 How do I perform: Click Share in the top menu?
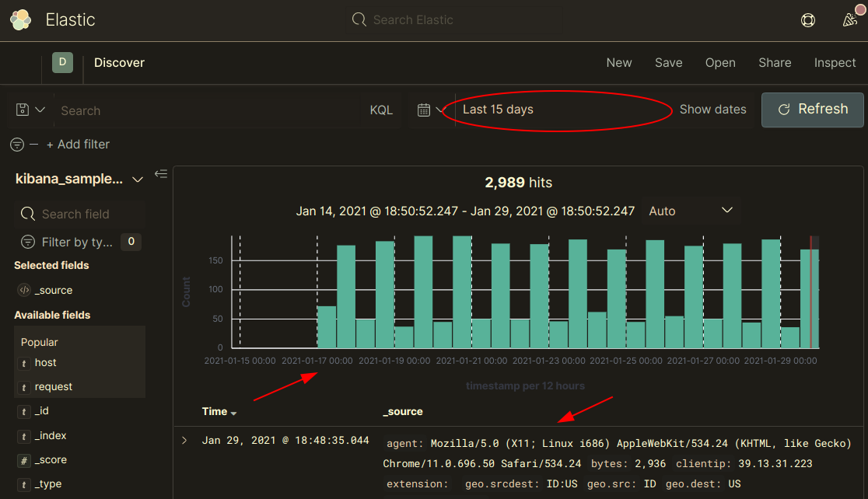point(775,62)
